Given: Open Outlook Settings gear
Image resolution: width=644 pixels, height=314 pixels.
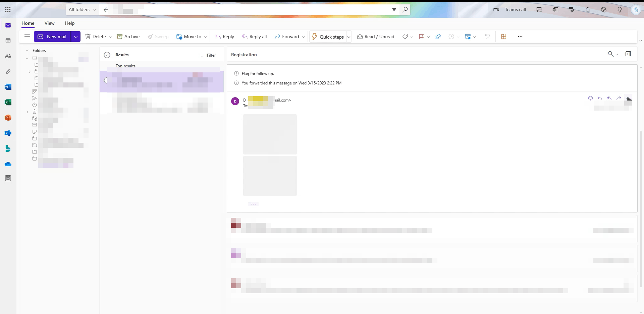Looking at the screenshot, I should tap(604, 10).
